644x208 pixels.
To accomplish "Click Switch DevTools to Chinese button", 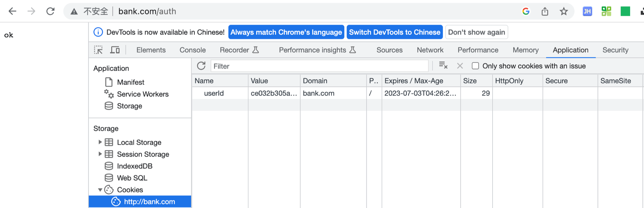I will point(394,32).
